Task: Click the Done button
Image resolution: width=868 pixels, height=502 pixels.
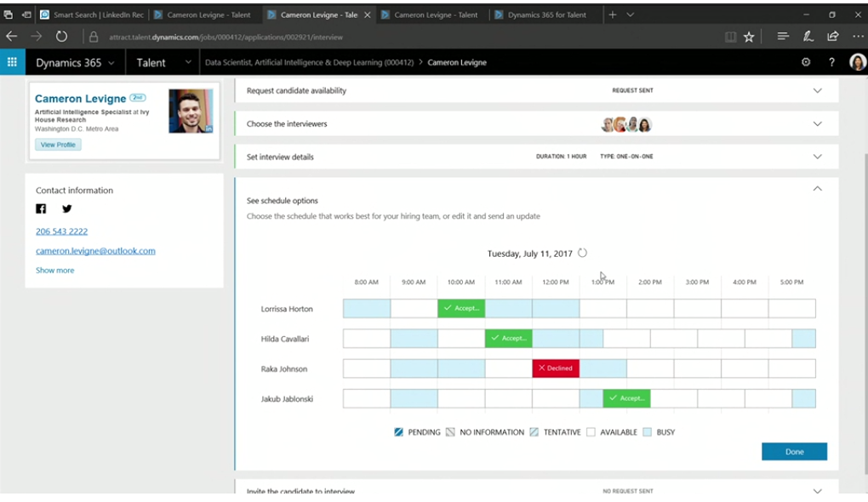Action: point(794,452)
